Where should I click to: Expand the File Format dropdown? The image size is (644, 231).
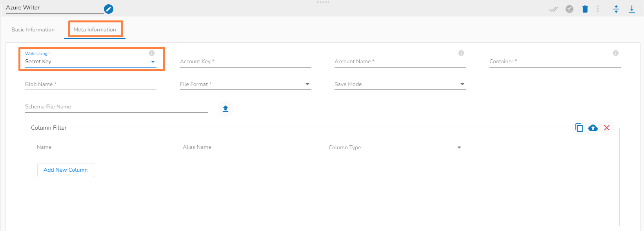pyautogui.click(x=245, y=84)
